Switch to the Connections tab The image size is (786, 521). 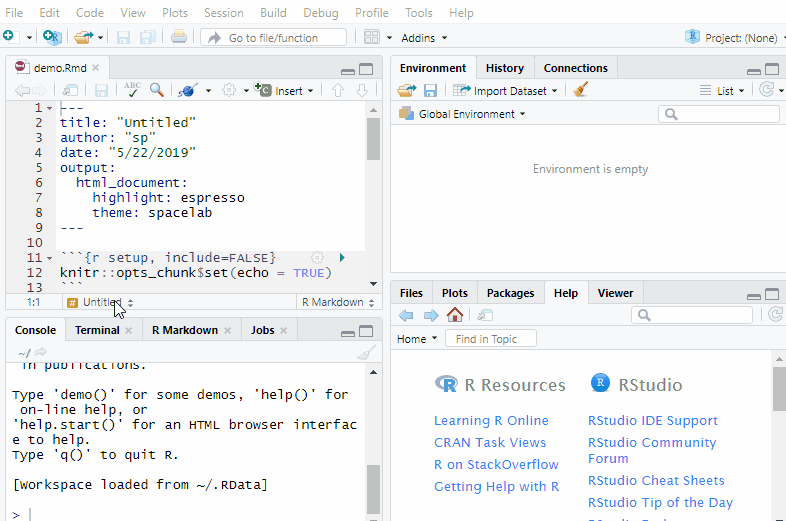(575, 68)
